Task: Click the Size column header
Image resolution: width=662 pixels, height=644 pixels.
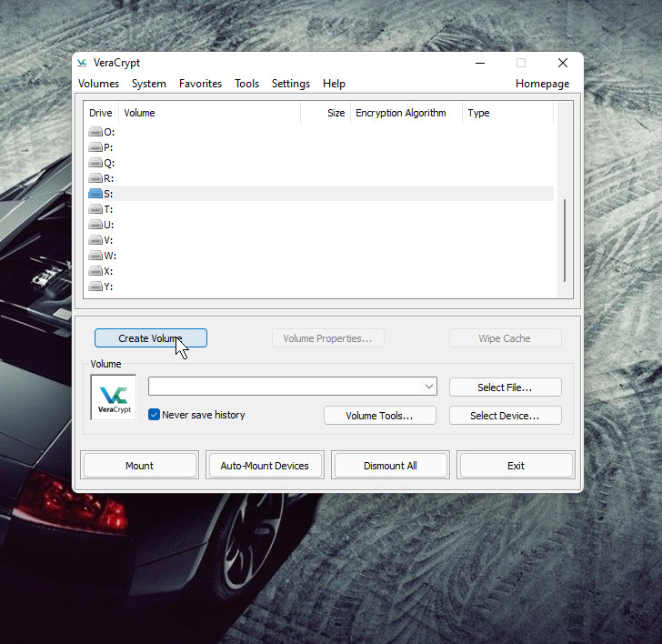Action: click(326, 113)
